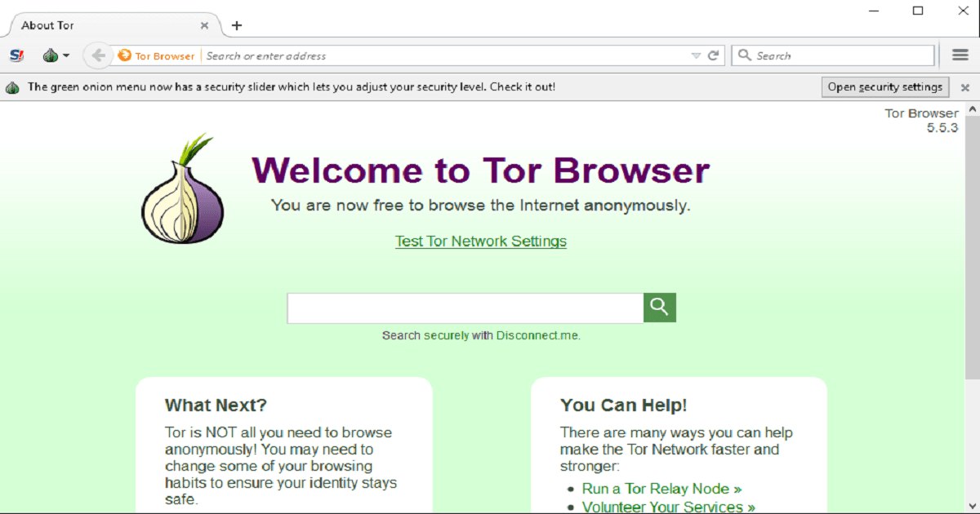This screenshot has width=980, height=514.
Task: Close the About Tor tab
Action: click(x=205, y=25)
